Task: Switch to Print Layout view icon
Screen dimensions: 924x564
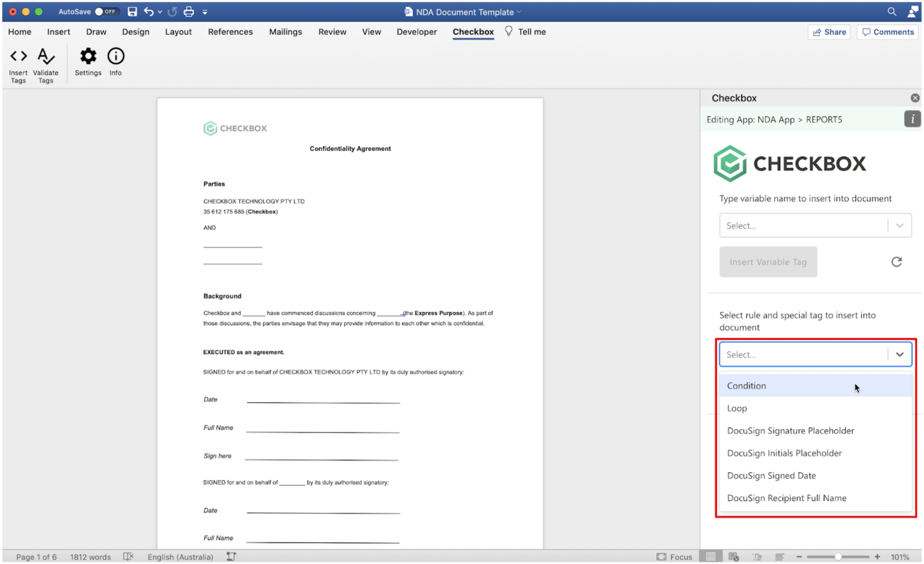Action: [711, 557]
